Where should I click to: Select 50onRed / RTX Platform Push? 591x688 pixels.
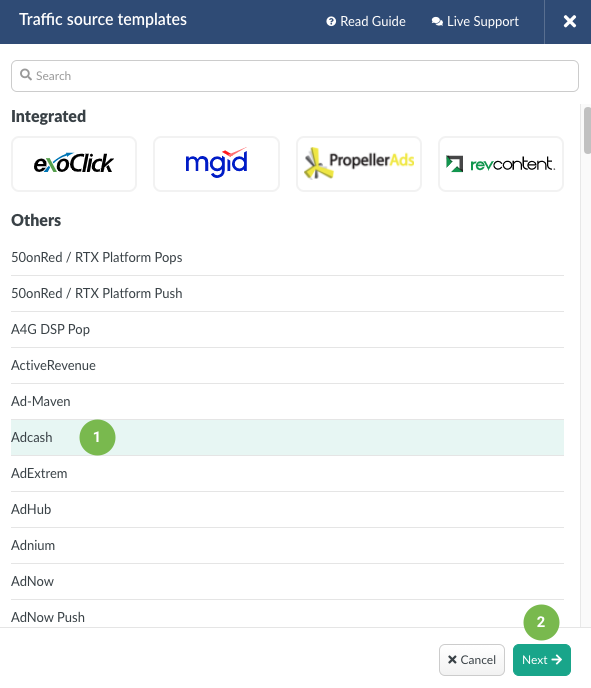pos(287,294)
